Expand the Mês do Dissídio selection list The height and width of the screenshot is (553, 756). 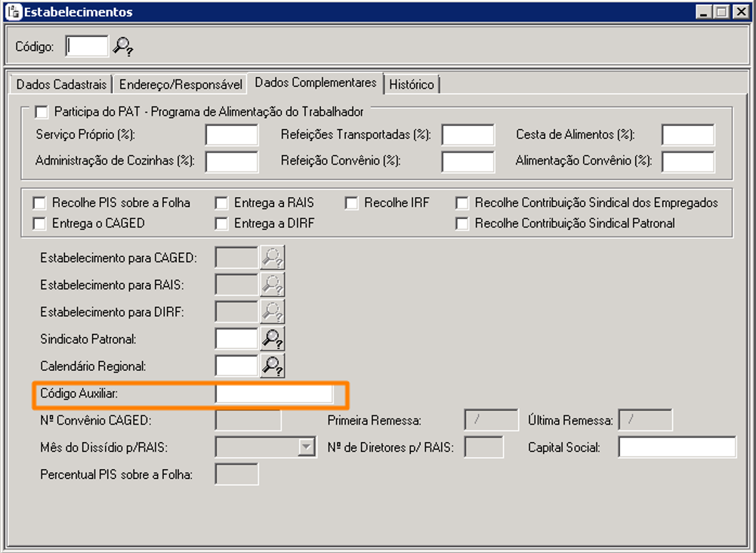(x=305, y=446)
